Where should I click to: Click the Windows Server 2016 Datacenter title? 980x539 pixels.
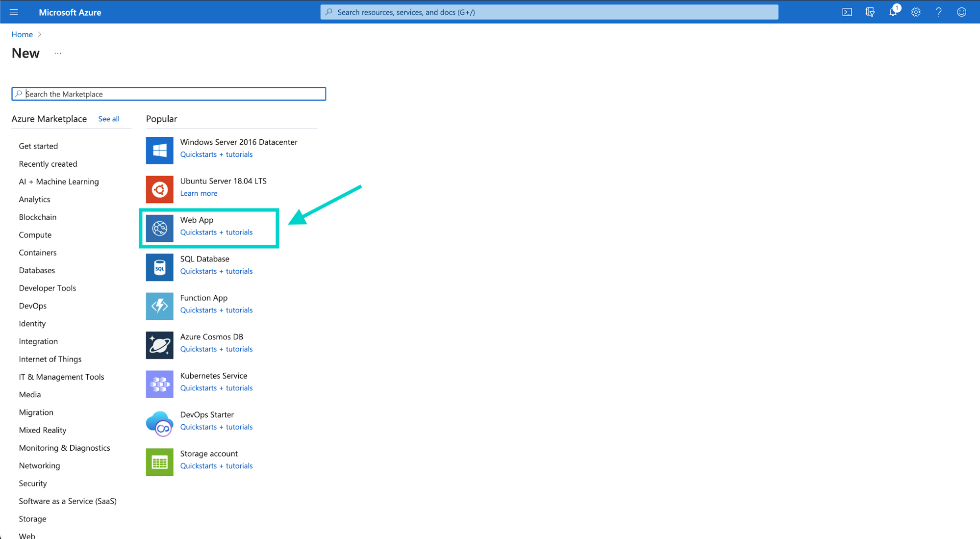(239, 142)
